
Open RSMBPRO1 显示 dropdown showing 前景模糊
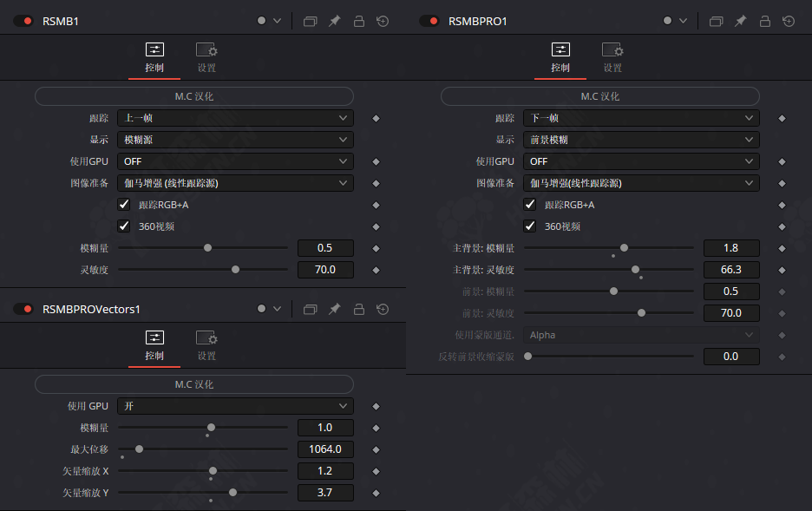642,140
